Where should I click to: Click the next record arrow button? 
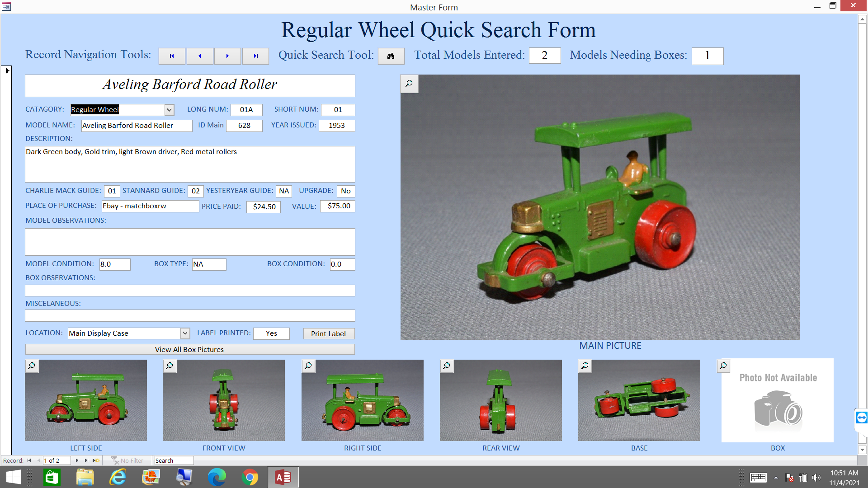227,56
